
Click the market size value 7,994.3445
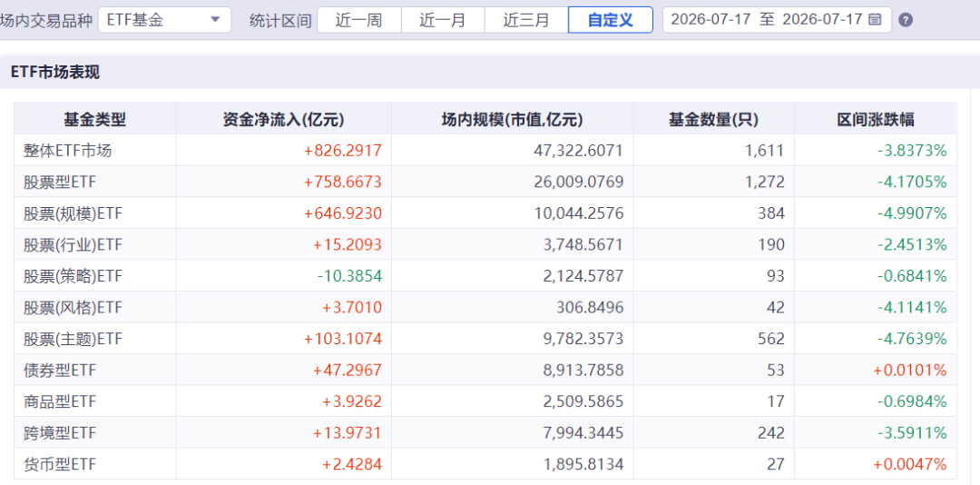tap(583, 432)
